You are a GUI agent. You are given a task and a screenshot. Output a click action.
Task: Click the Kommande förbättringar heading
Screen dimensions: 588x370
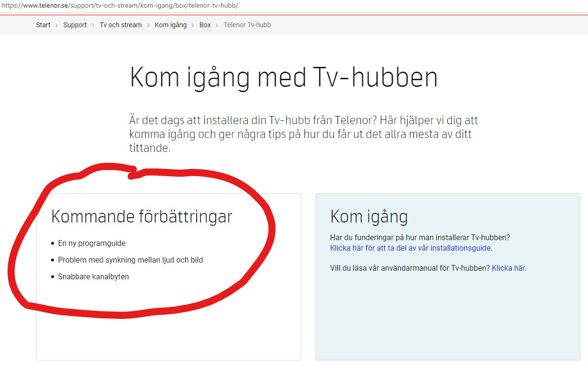click(141, 216)
